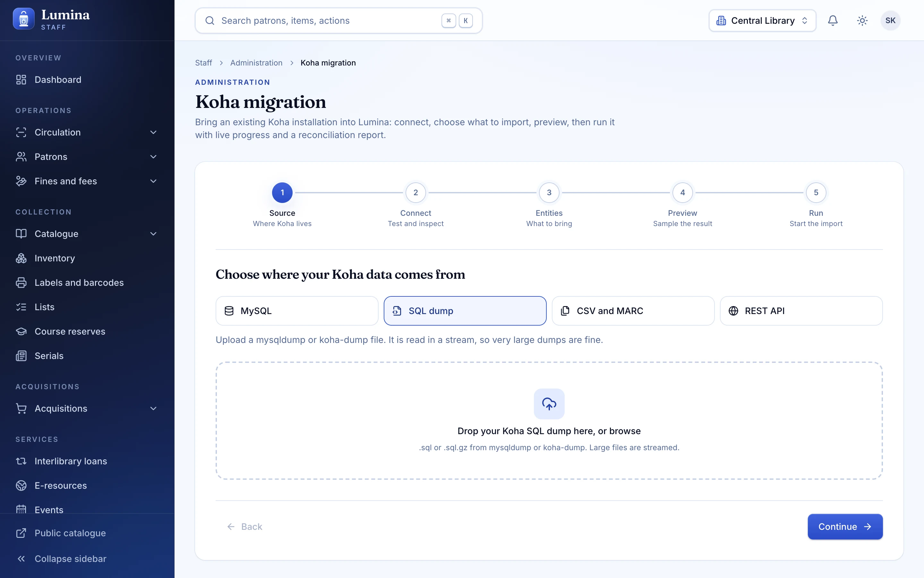Click the search magnifier icon
This screenshot has height=578, width=924.
coord(210,21)
